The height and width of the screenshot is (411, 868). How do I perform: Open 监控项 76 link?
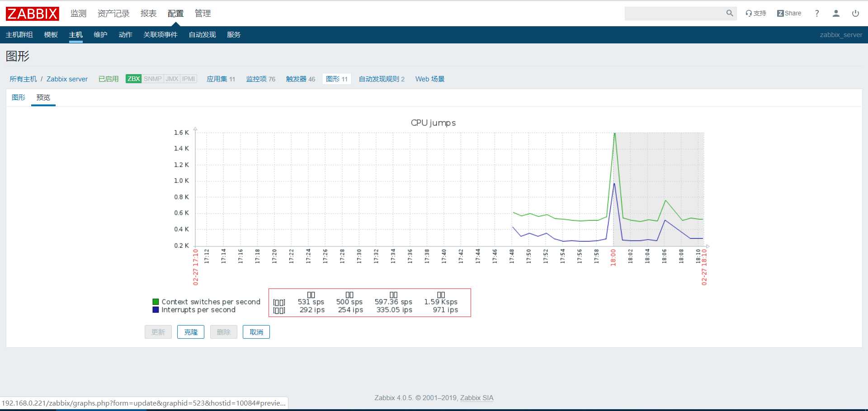[260, 79]
